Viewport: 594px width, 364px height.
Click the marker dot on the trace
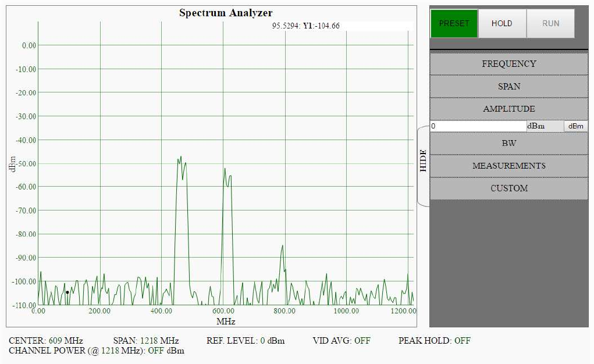tap(67, 292)
